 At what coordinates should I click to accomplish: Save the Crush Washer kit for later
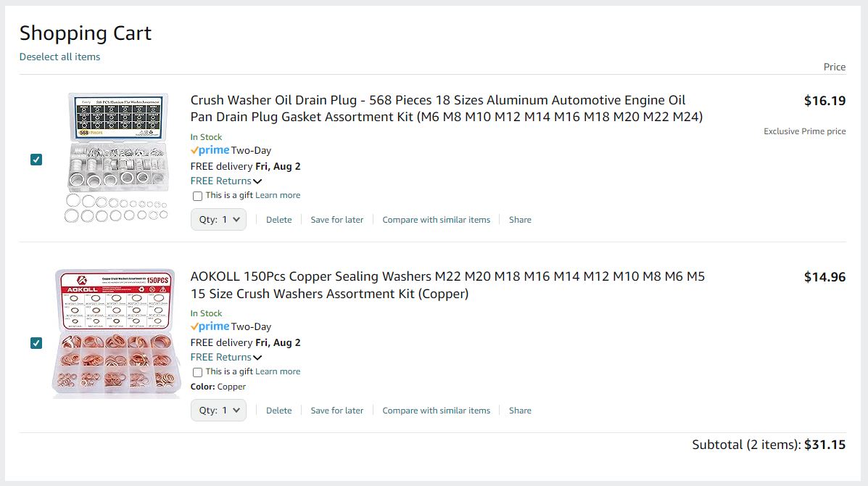point(336,219)
